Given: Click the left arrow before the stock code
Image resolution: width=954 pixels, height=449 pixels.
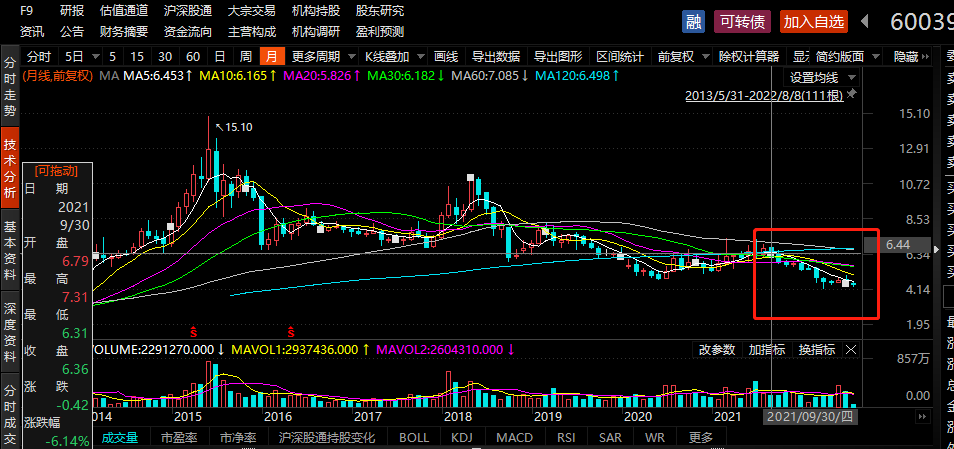Looking at the screenshot, I should [x=868, y=21].
